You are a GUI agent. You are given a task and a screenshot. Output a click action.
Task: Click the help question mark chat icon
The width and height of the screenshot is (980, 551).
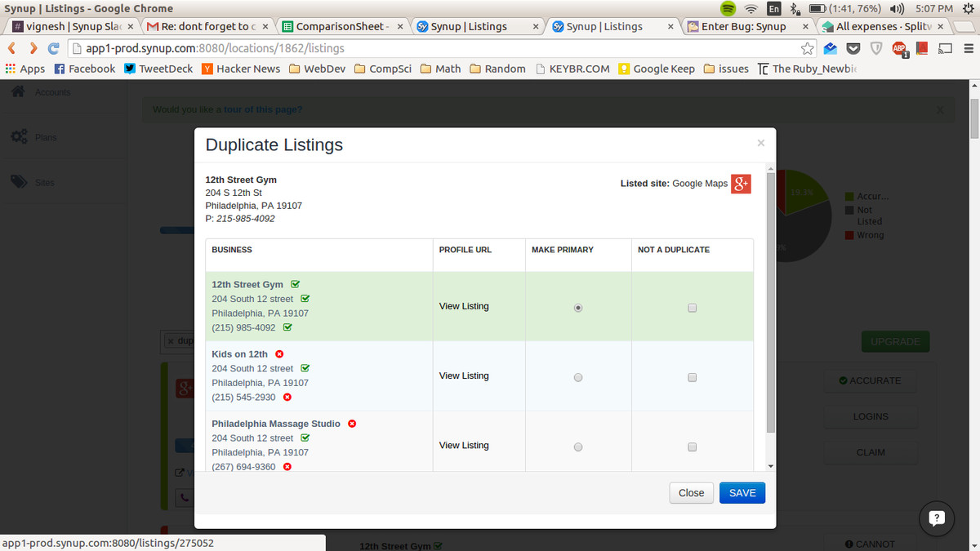937,517
